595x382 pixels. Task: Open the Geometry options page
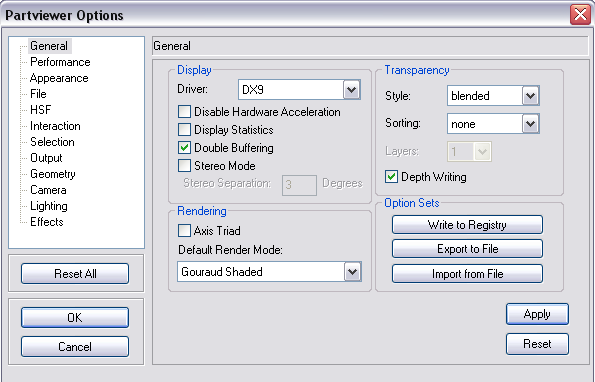(x=52, y=174)
